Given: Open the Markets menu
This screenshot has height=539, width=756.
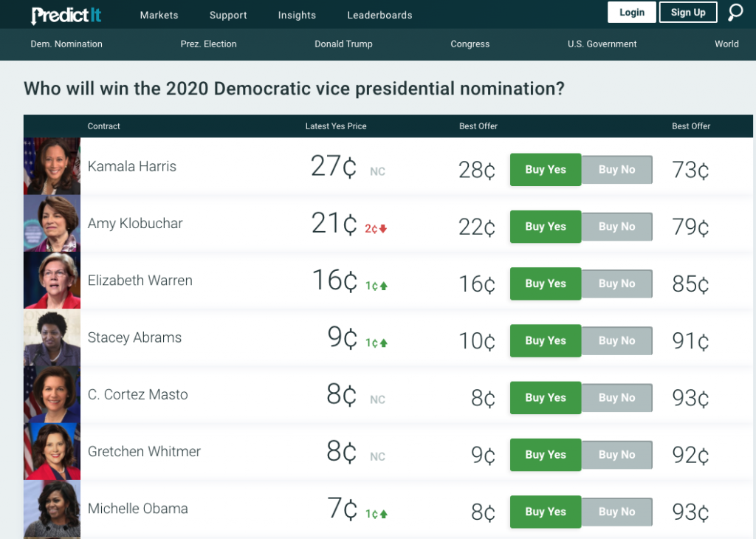Looking at the screenshot, I should (x=159, y=15).
